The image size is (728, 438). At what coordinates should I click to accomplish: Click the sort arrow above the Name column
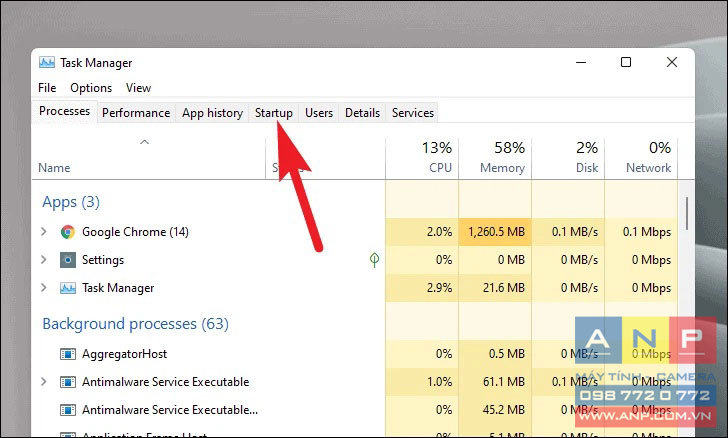pyautogui.click(x=144, y=142)
